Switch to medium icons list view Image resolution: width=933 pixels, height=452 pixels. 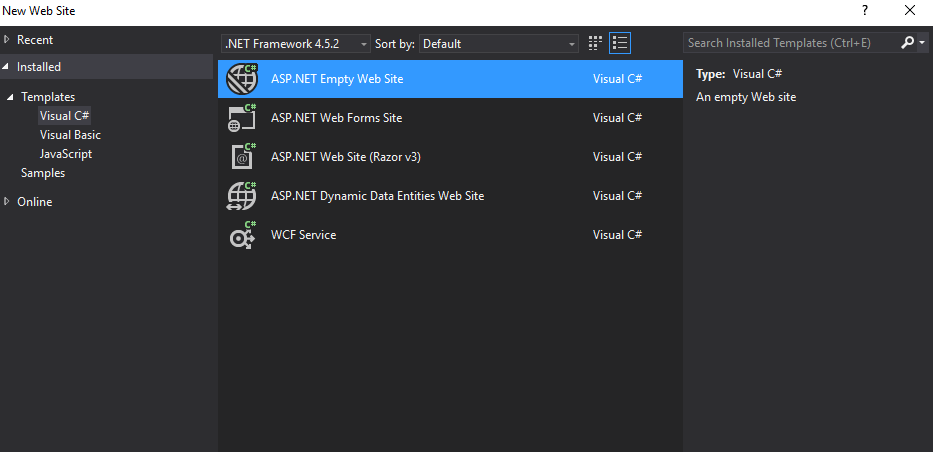coord(620,43)
